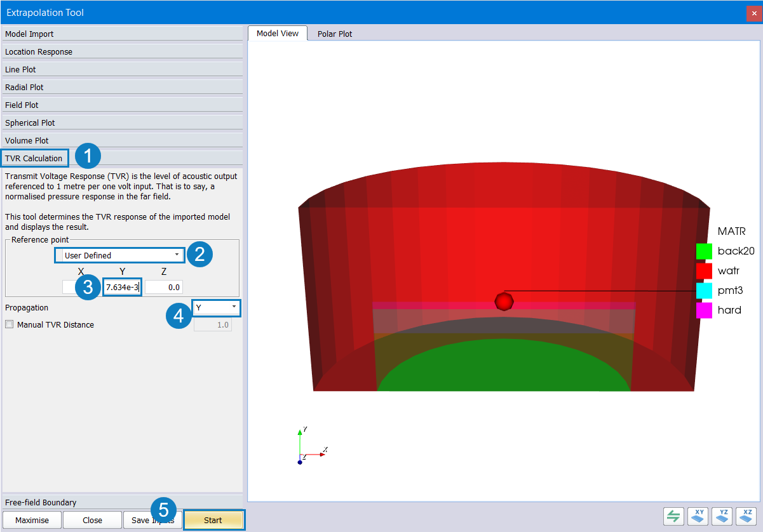Image resolution: width=763 pixels, height=532 pixels.
Task: Click the pmt3 legend label
Action: pyautogui.click(x=731, y=291)
